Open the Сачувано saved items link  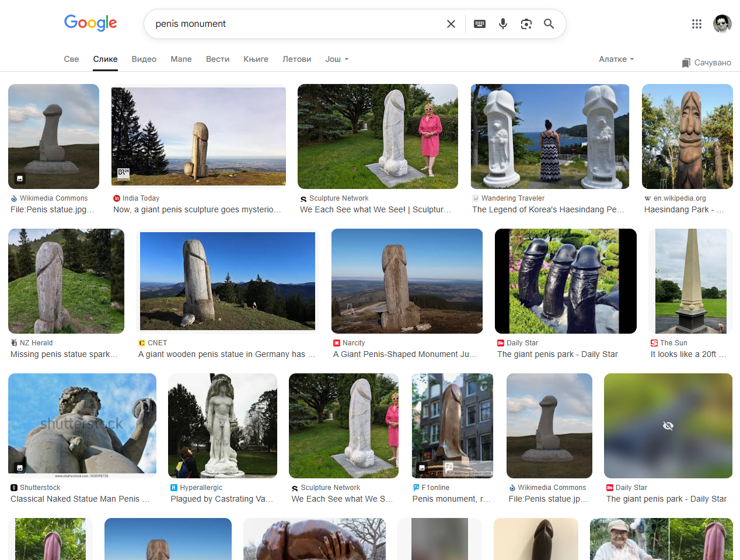pos(707,63)
